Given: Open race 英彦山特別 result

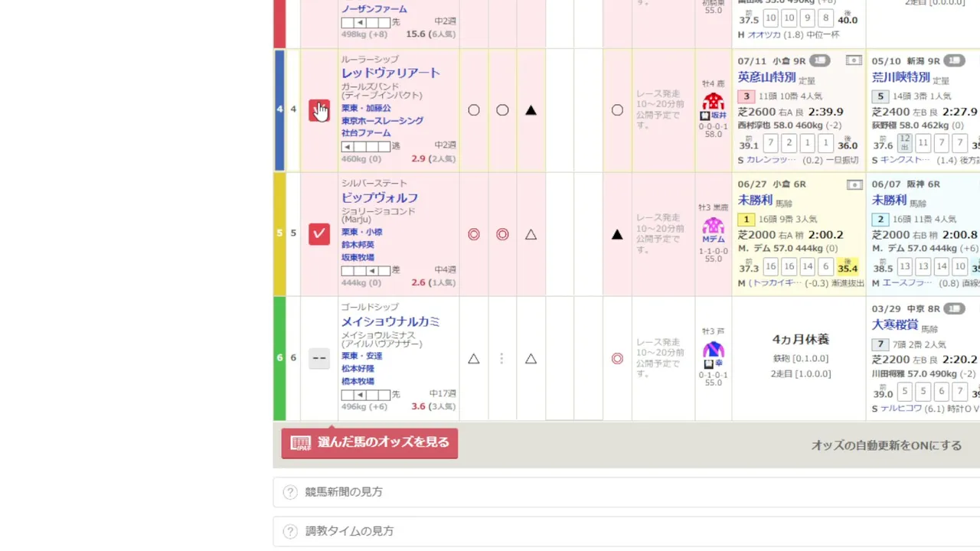Looking at the screenshot, I should [x=766, y=77].
